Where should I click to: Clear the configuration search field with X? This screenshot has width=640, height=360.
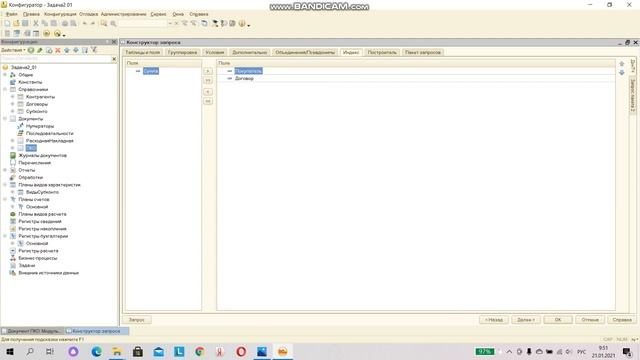coord(114,59)
